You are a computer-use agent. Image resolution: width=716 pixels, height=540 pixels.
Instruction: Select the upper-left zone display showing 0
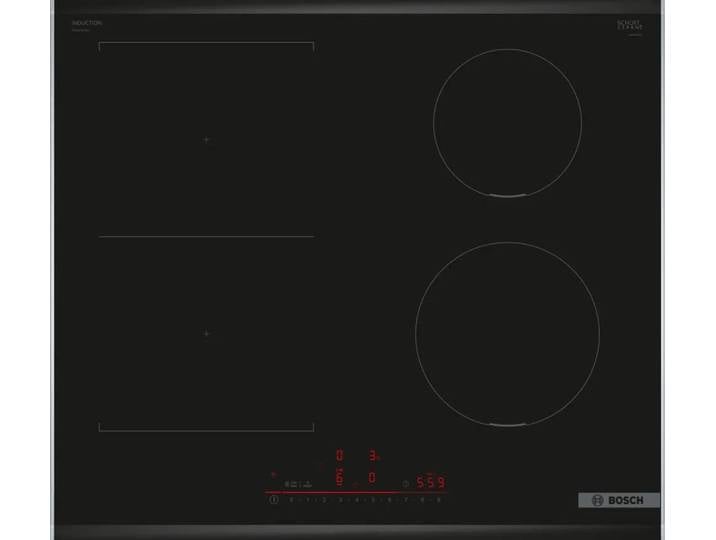(339, 456)
